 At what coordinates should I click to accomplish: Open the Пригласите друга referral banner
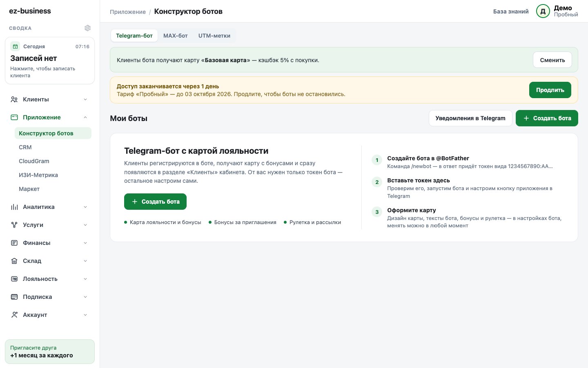point(50,352)
